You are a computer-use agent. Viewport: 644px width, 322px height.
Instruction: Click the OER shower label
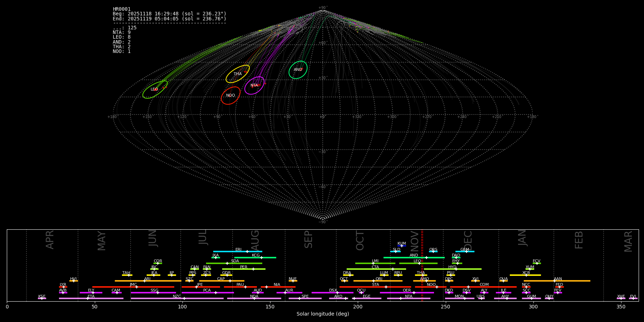pos(407,291)
